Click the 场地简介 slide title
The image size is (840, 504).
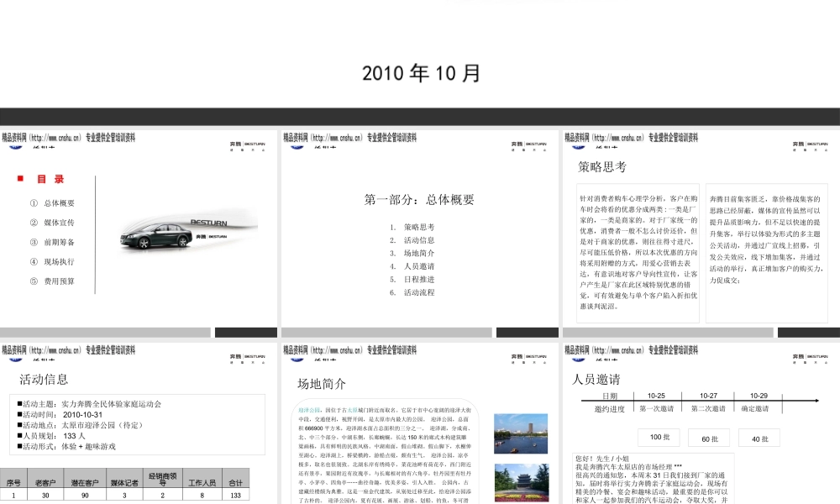pos(322,384)
